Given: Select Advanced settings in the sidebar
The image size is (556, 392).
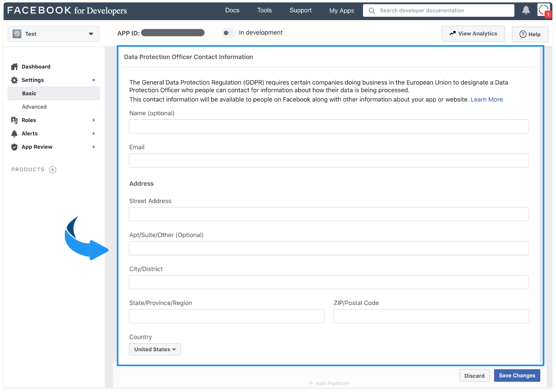Looking at the screenshot, I should point(34,107).
